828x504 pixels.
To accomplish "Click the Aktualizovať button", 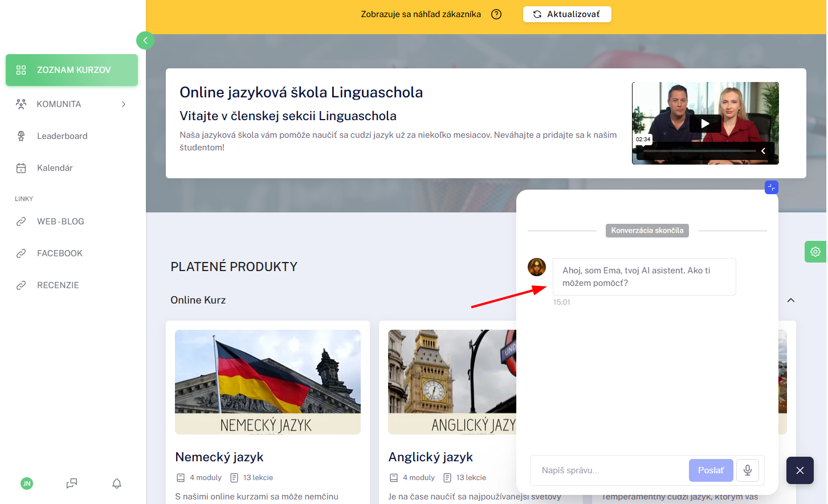I will pyautogui.click(x=567, y=14).
